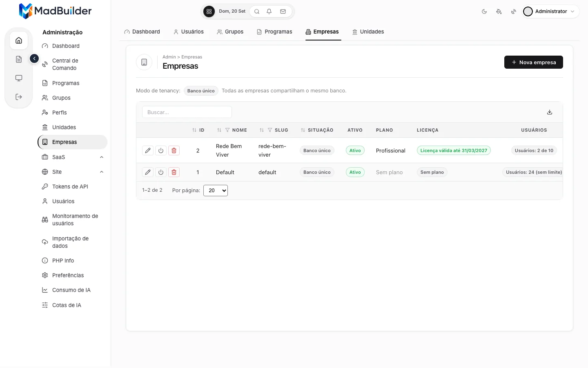Click the "Usuários: 2 de 10" badge
The image size is (588, 368).
point(534,150)
